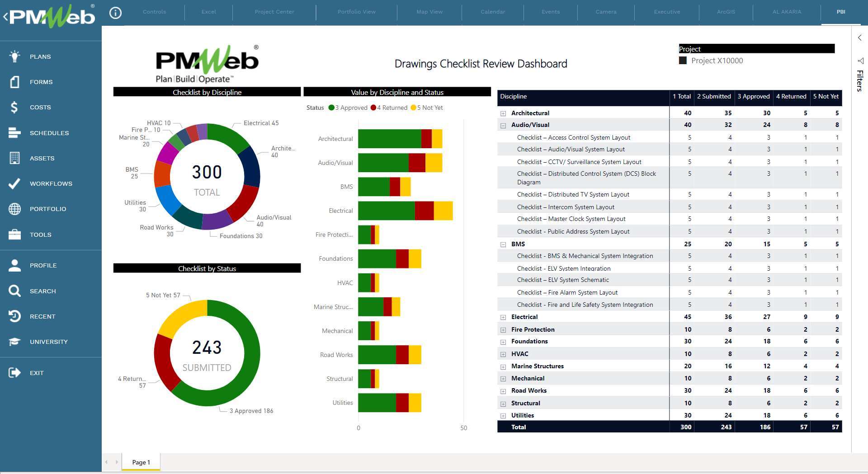Image resolution: width=868 pixels, height=474 pixels.
Task: Select the Workflows checkmark icon
Action: point(14,183)
